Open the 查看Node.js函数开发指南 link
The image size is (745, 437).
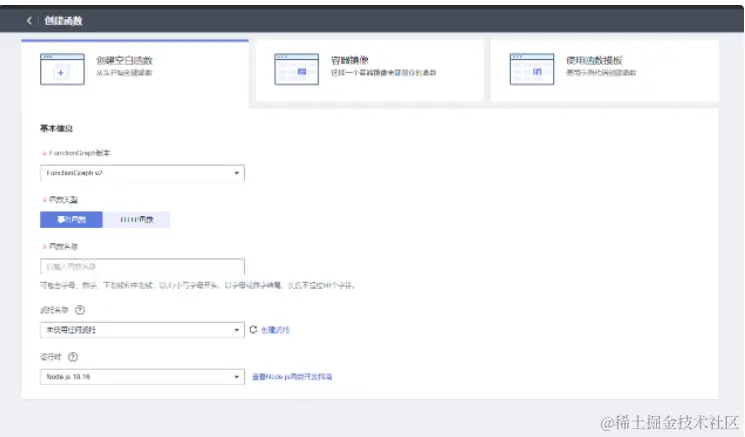click(x=292, y=377)
